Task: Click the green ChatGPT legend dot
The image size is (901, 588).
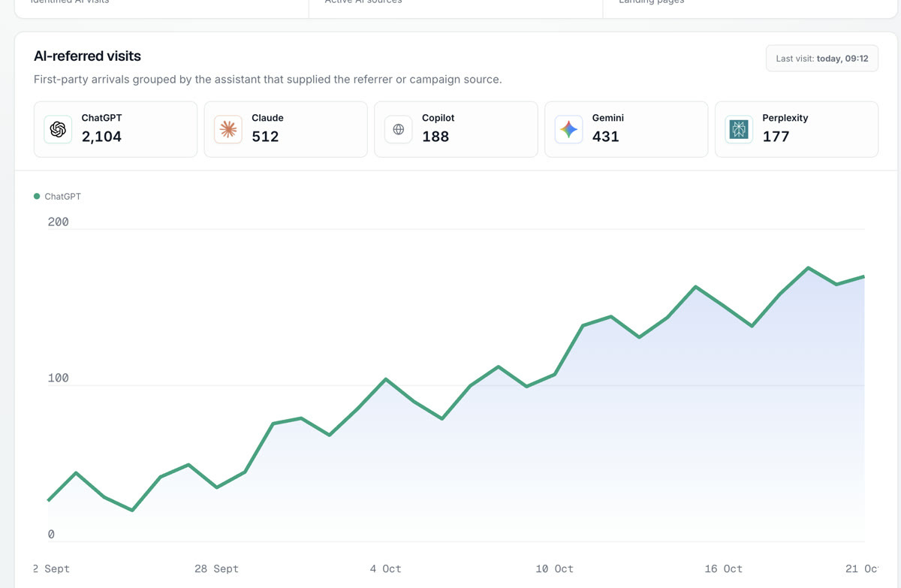Action: (x=37, y=196)
